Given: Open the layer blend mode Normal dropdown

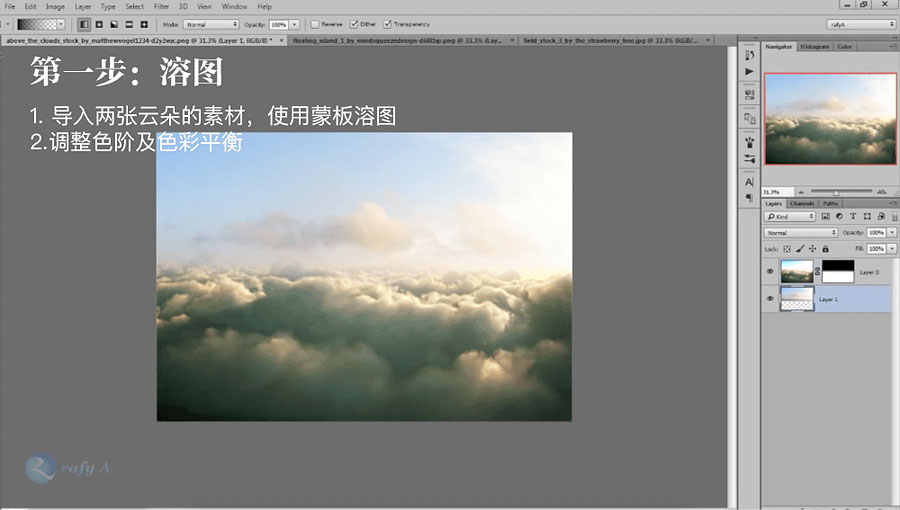Looking at the screenshot, I should (x=800, y=232).
